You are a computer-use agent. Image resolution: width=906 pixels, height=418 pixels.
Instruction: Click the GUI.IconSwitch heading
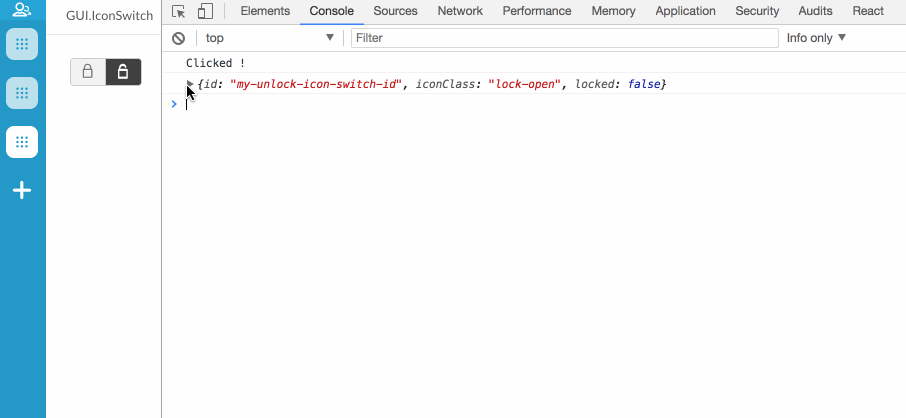[x=109, y=16]
